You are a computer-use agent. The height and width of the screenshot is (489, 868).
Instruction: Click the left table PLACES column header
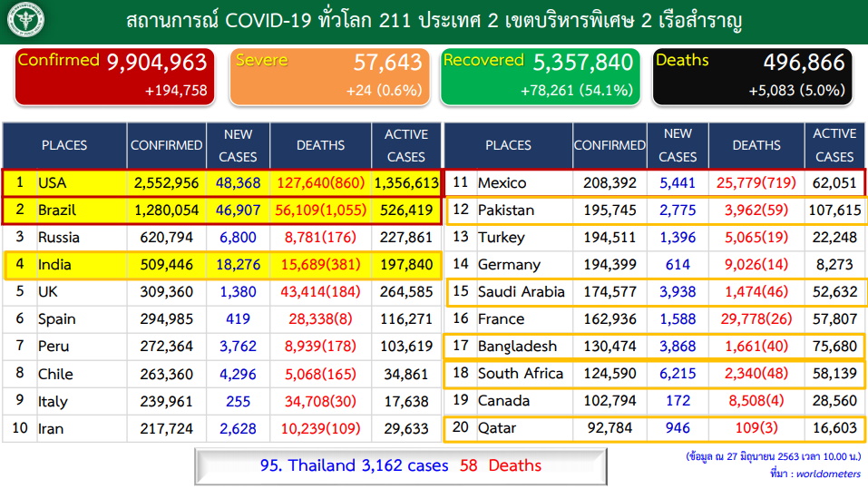(x=64, y=145)
